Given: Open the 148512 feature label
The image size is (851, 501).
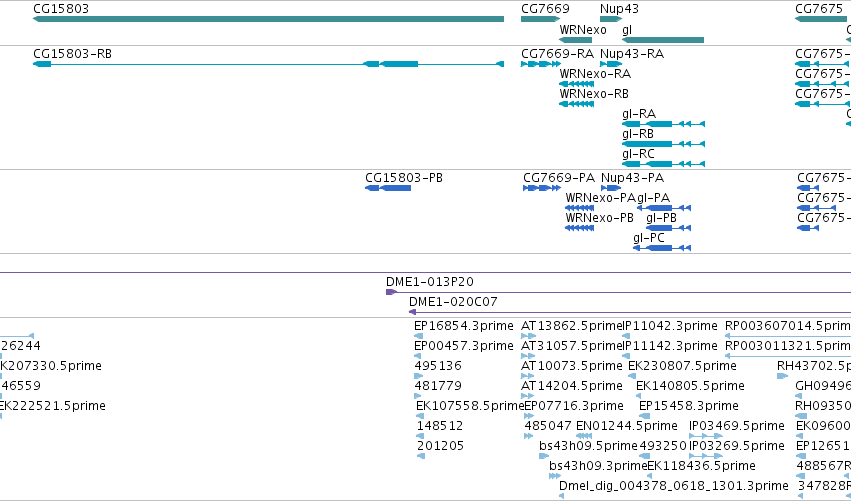Looking at the screenshot, I should click(x=440, y=426).
